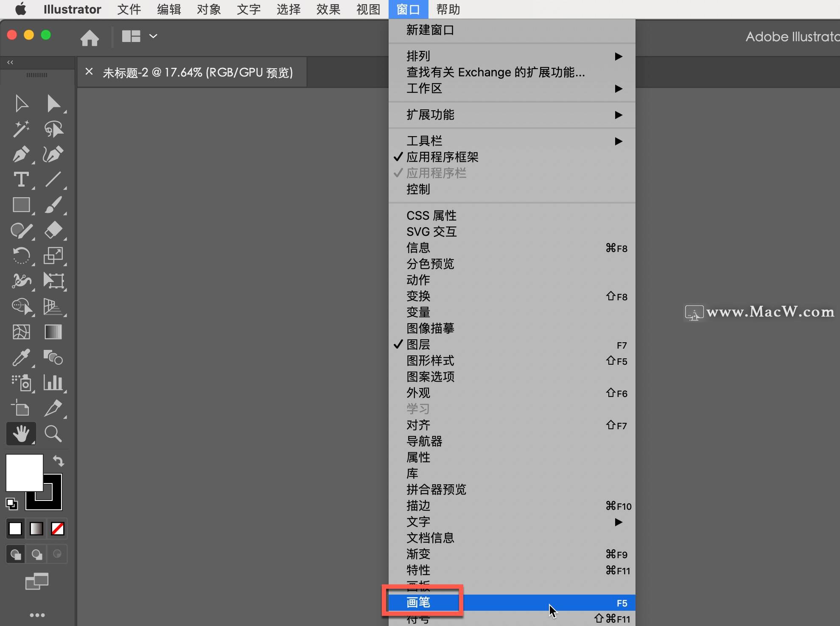Toggle 应用程序框架 checked menu item
Screen dimensions: 840x626
[x=512, y=157]
